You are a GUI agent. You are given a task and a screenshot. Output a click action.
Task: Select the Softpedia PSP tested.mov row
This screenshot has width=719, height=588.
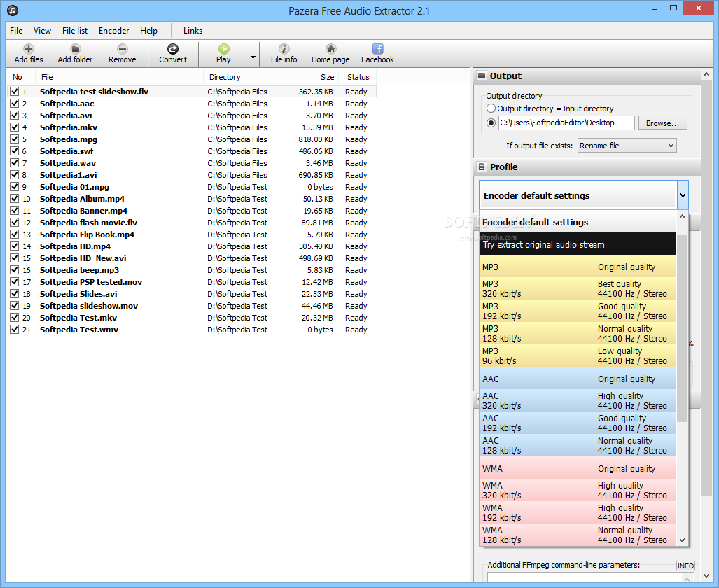click(x=192, y=282)
